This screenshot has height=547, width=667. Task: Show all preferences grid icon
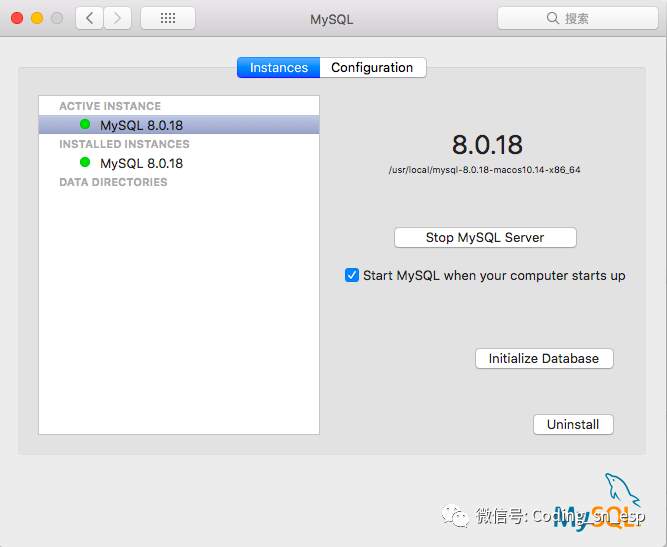[168, 18]
